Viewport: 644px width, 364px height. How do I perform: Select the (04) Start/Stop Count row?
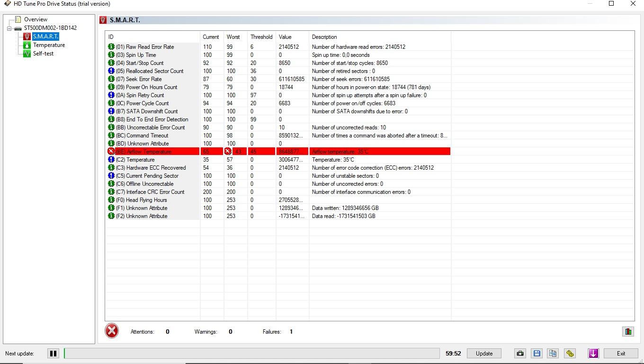coord(278,63)
